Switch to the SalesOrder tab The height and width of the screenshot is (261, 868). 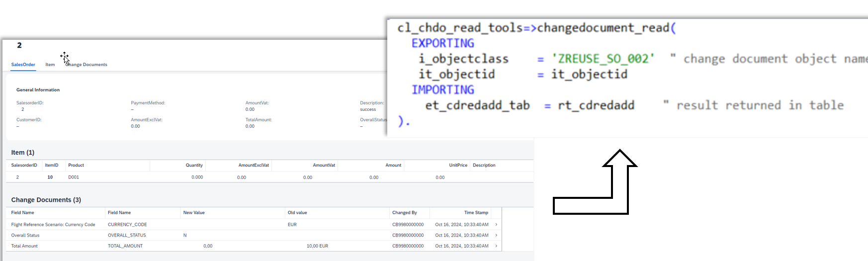coord(23,65)
